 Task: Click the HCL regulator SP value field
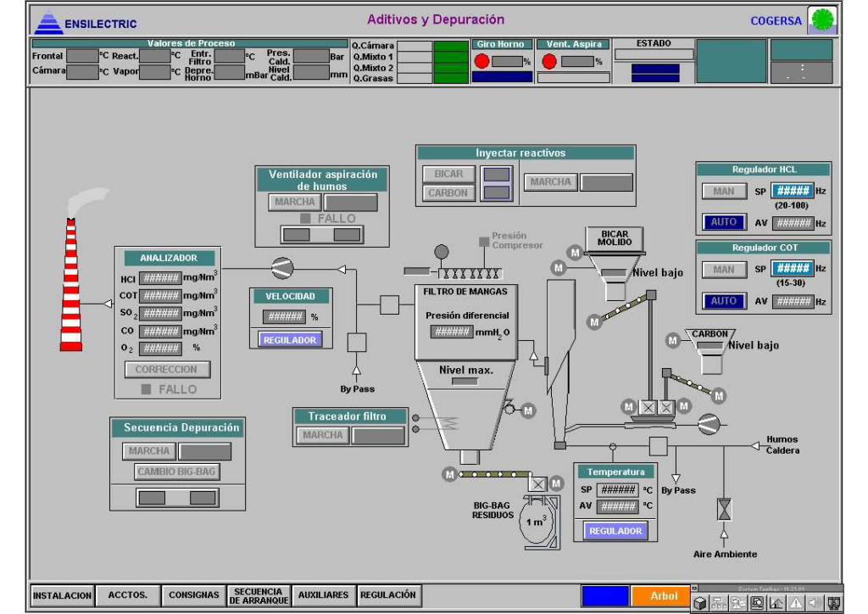793,192
